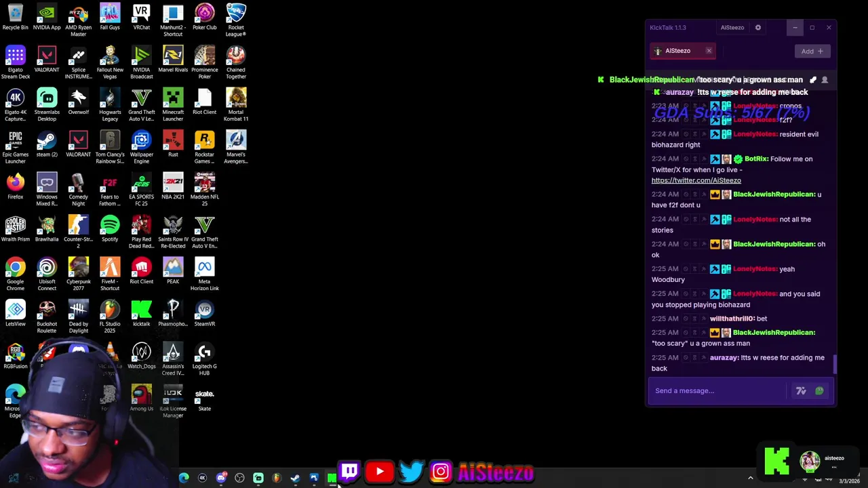Open NVIDIA Broadcast shortcut
Viewport: 868px width, 488px height.
(141, 62)
